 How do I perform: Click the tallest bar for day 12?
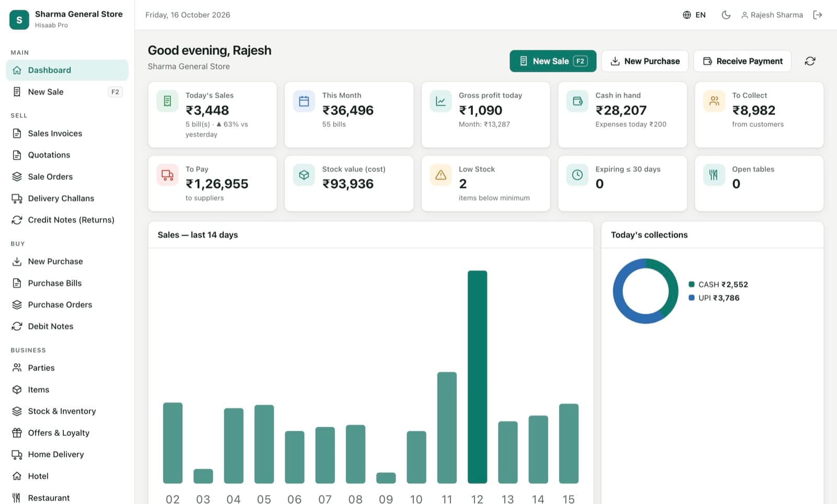pos(477,377)
